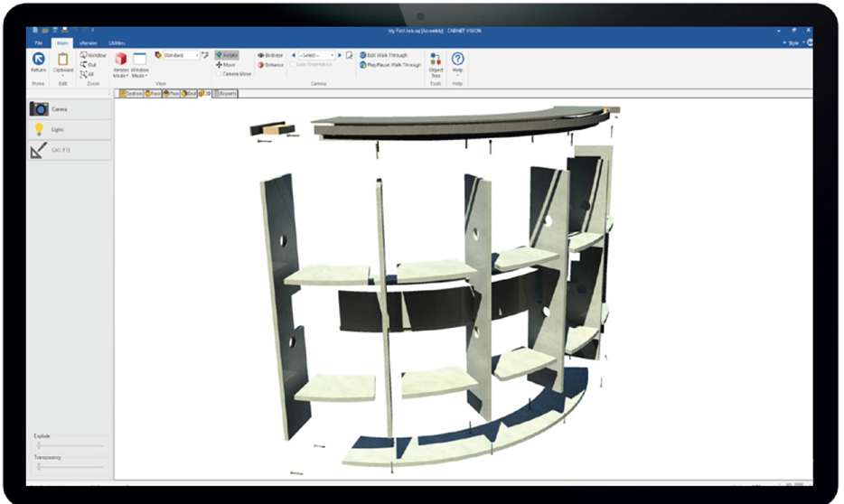Viewport: 844px width, 504px height.
Task: Switch to Birdseye view
Action: 271,55
